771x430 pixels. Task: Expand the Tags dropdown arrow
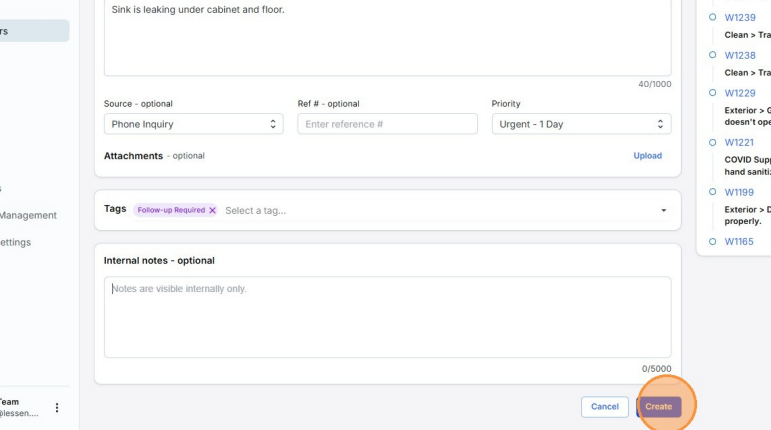[663, 211]
